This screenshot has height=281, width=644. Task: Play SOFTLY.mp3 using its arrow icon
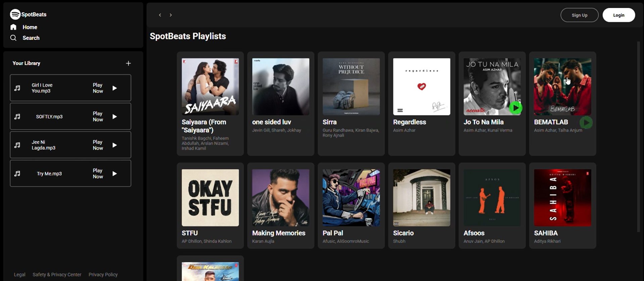(x=115, y=117)
